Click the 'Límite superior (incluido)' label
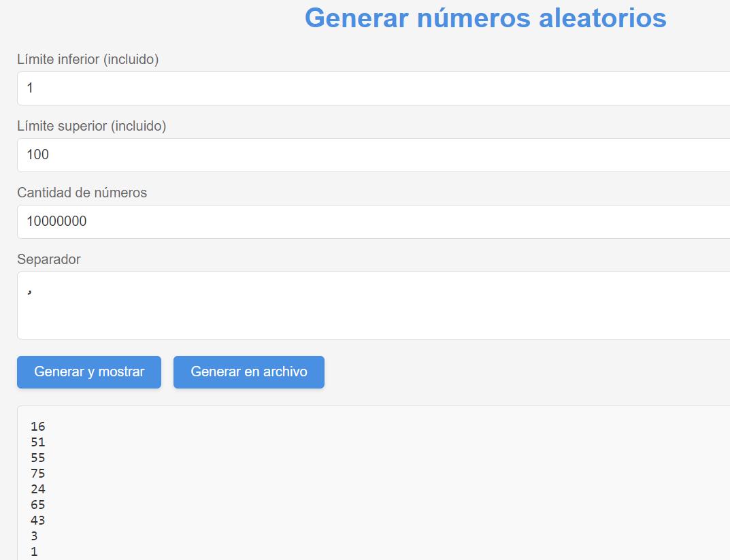 [x=91, y=126]
